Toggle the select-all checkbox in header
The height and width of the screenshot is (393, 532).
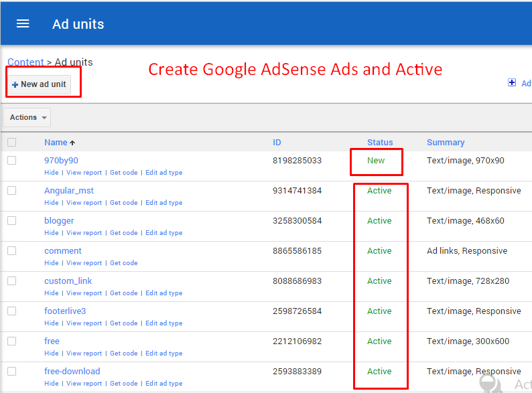pyautogui.click(x=12, y=142)
